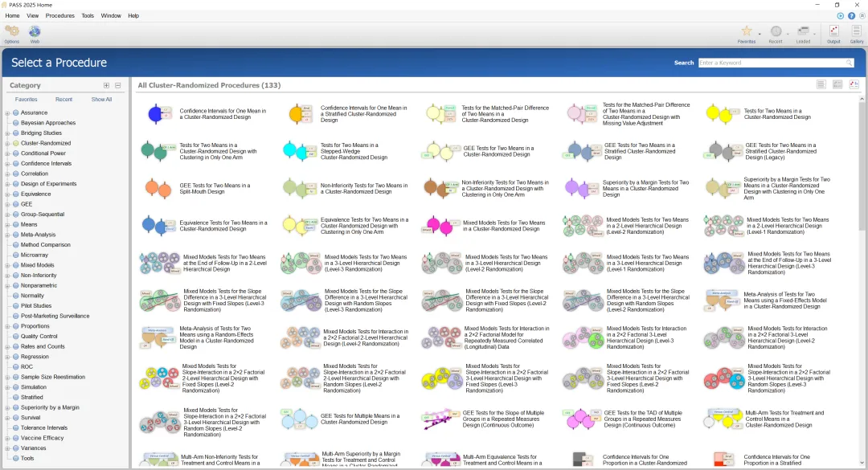Open the Web globe icon

(x=35, y=33)
